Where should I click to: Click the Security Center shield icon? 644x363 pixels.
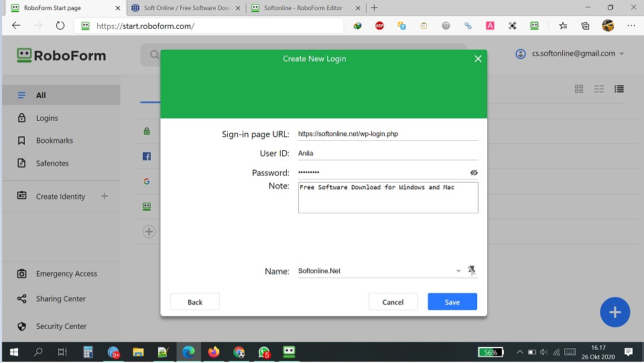21,326
